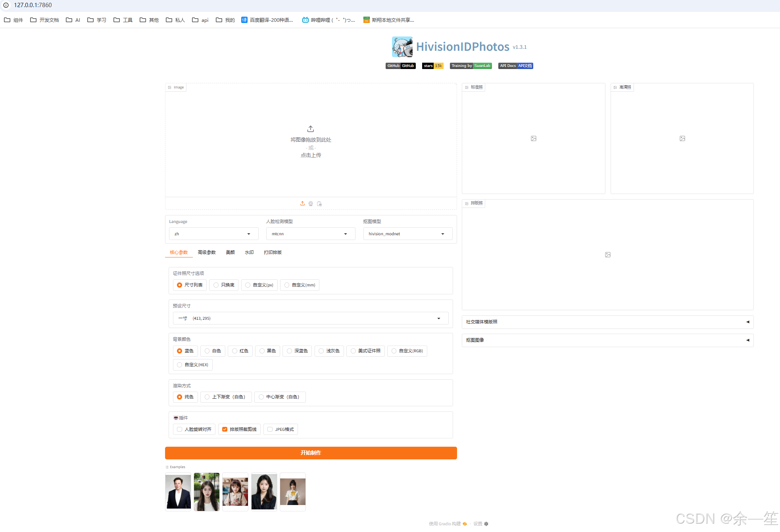Select the webcam capture icon
The height and width of the screenshot is (532, 780).
coord(311,204)
